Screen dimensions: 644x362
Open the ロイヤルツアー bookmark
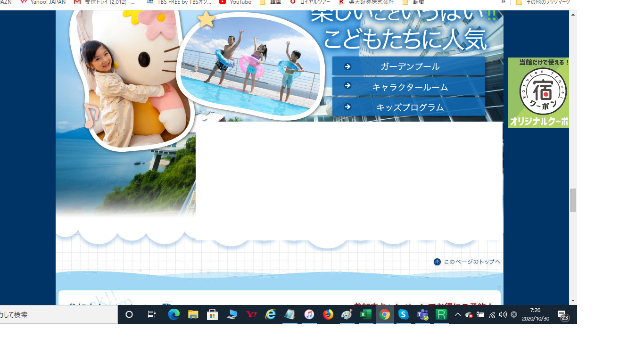[310, 2]
